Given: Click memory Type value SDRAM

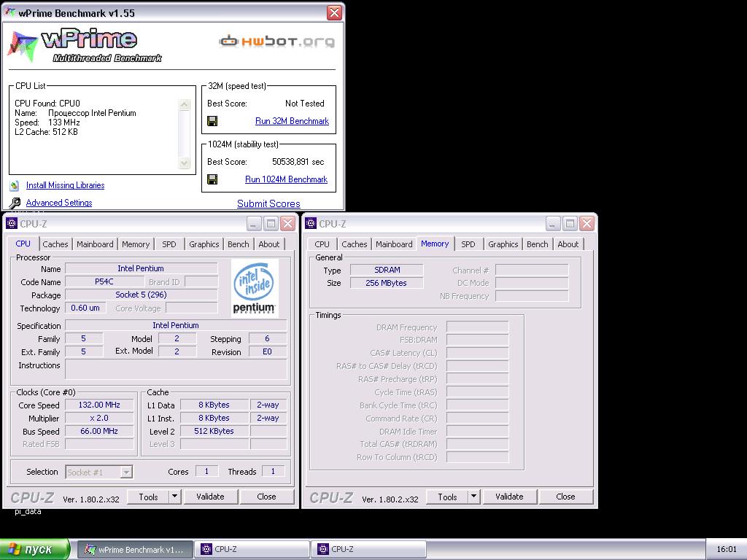Looking at the screenshot, I should click(x=387, y=270).
